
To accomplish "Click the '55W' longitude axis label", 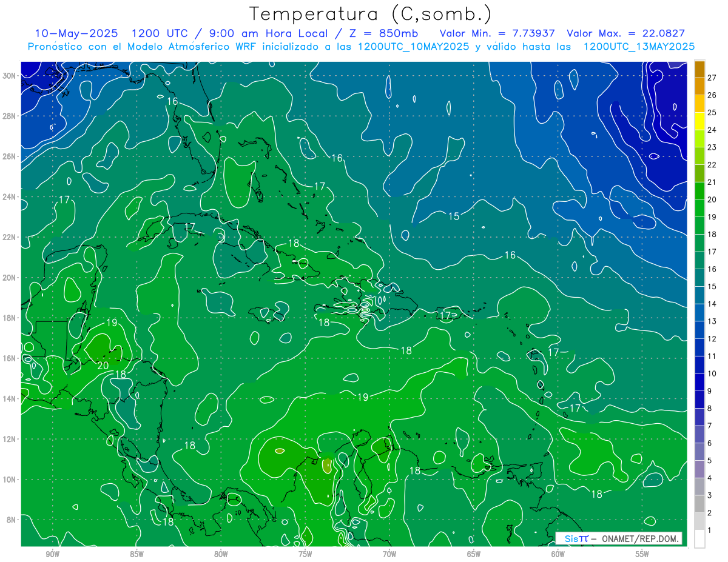I will click(x=642, y=554).
